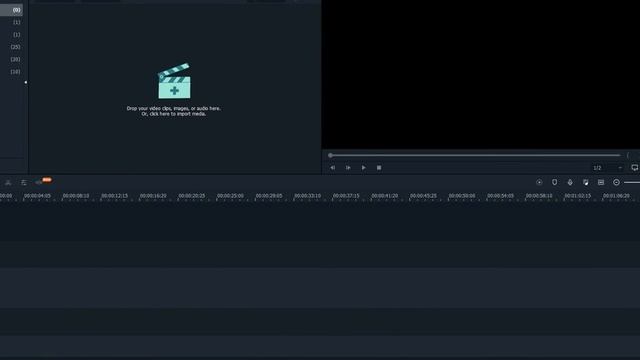Screen dimensions: 640x360
Task: Step back one frame in the preview
Action: [x=333, y=168]
